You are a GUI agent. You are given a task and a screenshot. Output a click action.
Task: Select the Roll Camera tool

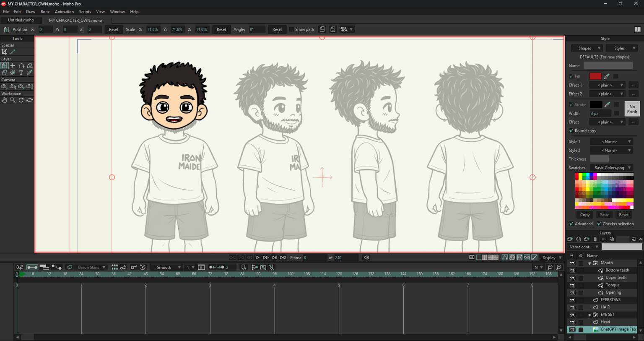(x=21, y=86)
